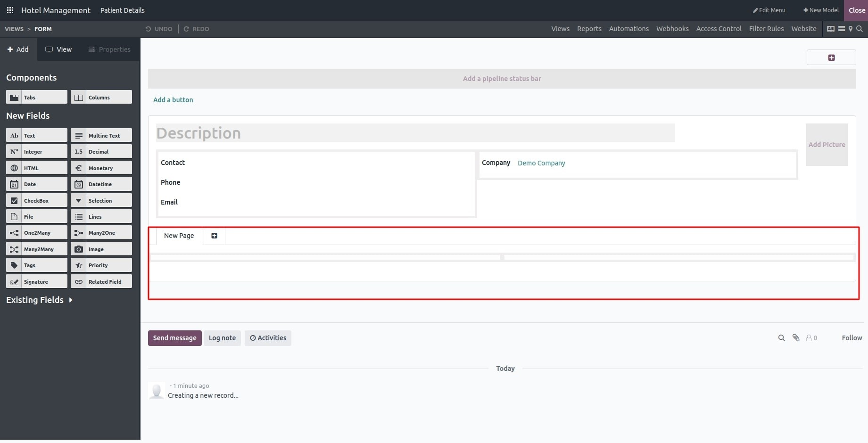Switch to form view icon
Image resolution: width=868 pixels, height=443 pixels.
click(x=831, y=29)
